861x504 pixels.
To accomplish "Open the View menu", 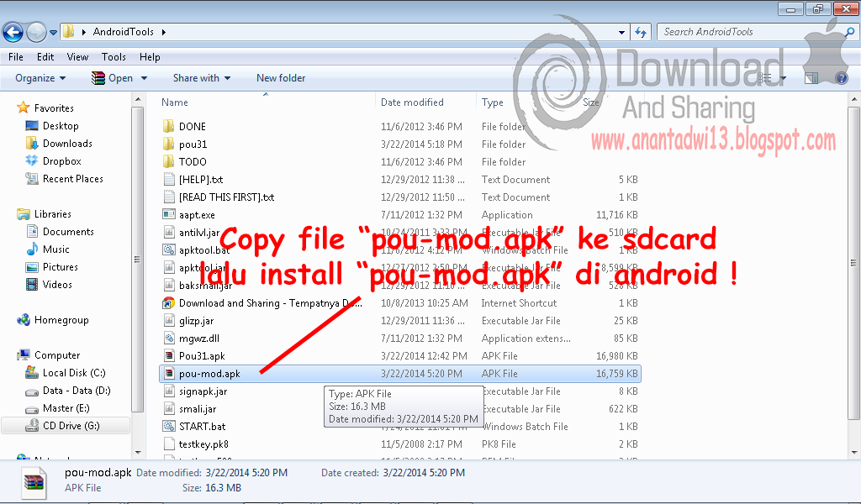I will (x=77, y=57).
